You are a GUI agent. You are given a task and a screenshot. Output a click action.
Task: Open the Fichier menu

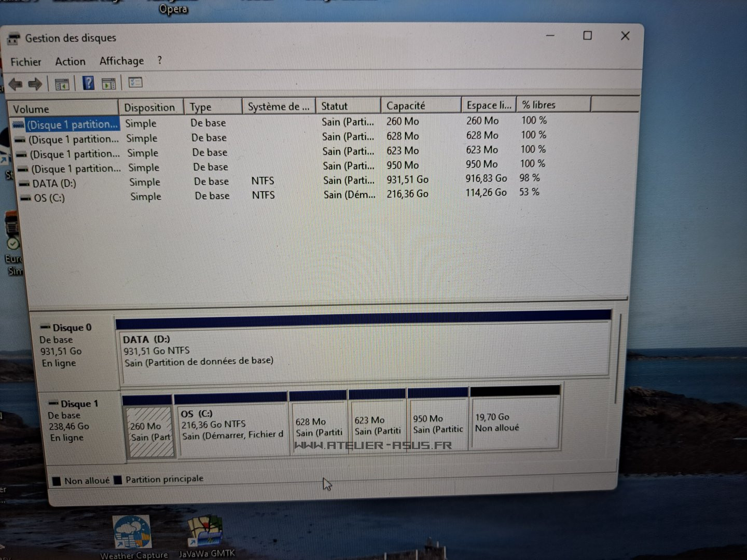tap(26, 62)
